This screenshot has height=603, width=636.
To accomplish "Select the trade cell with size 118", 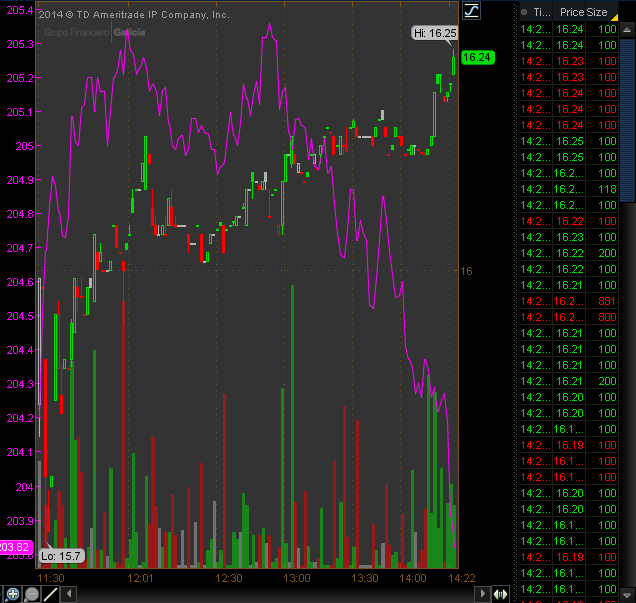I will (607, 189).
